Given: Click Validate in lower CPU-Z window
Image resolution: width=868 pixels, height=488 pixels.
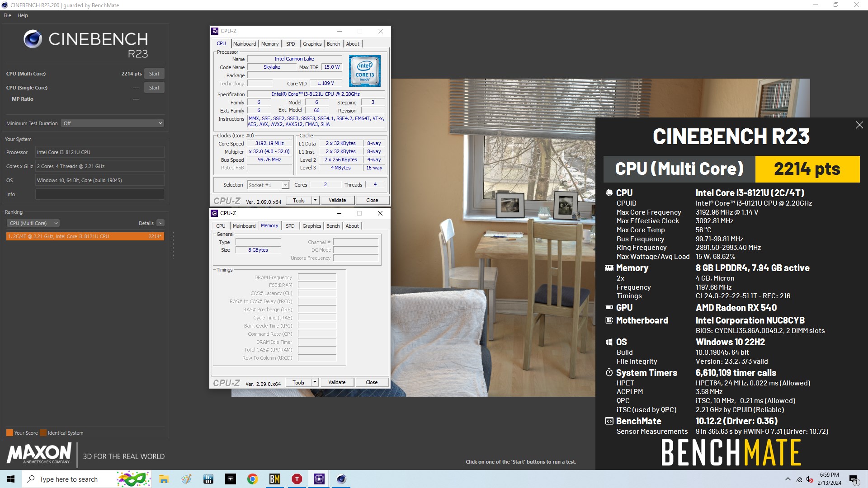Looking at the screenshot, I should pyautogui.click(x=337, y=382).
